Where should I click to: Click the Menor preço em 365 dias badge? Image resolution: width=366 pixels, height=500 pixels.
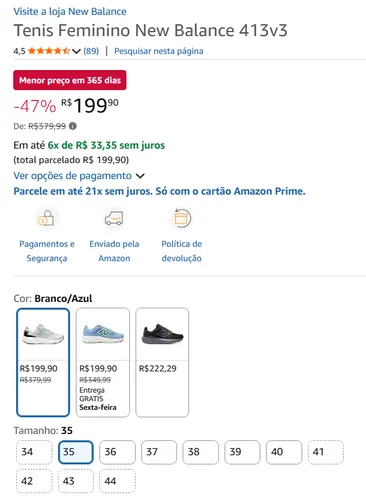point(70,80)
